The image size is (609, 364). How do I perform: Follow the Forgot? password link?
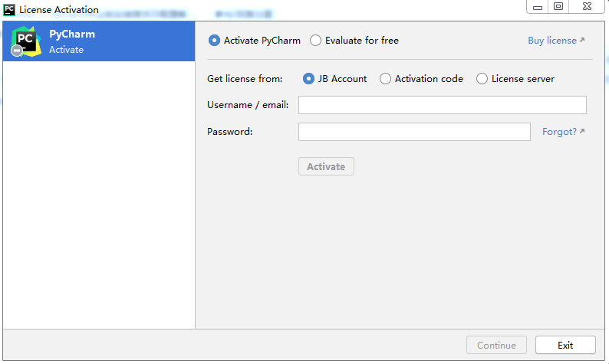(x=562, y=132)
